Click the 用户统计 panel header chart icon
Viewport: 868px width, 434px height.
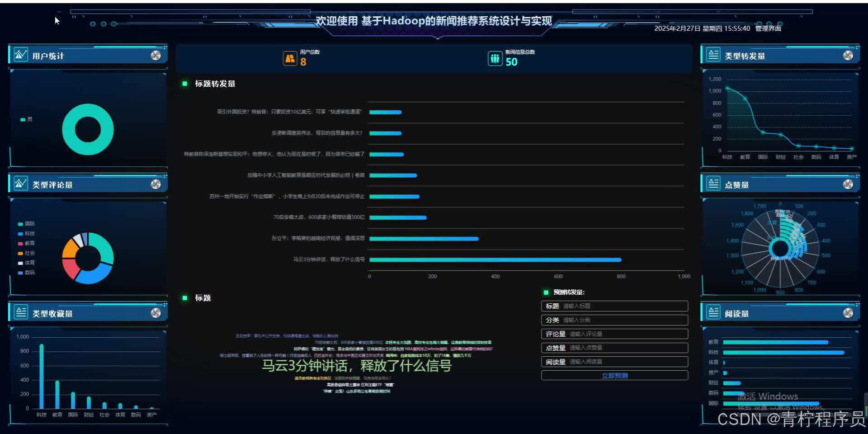pos(20,54)
